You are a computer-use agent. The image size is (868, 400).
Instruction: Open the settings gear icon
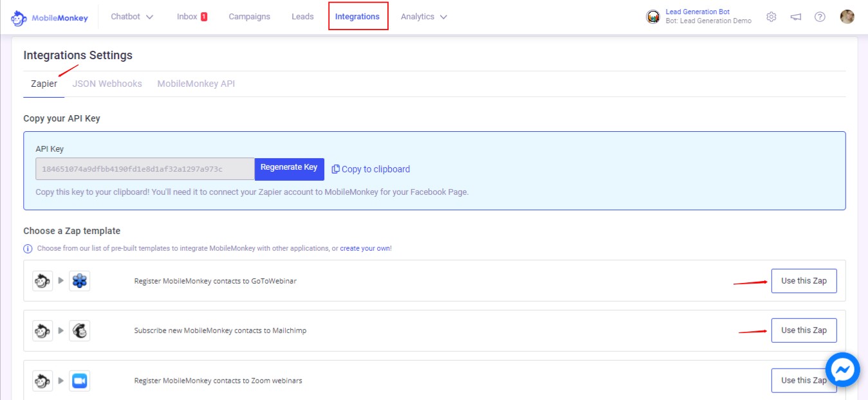point(771,17)
